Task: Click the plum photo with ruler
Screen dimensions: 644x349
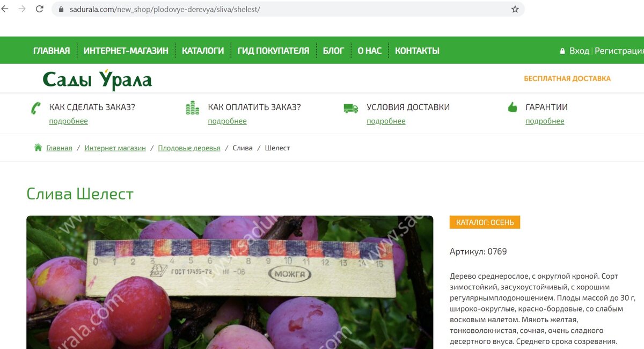Action: (230, 282)
